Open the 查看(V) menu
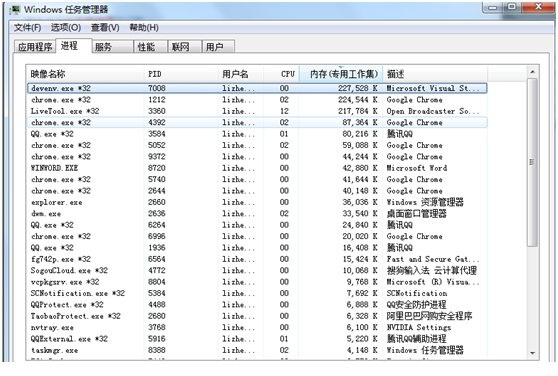The image size is (558, 376). (105, 28)
